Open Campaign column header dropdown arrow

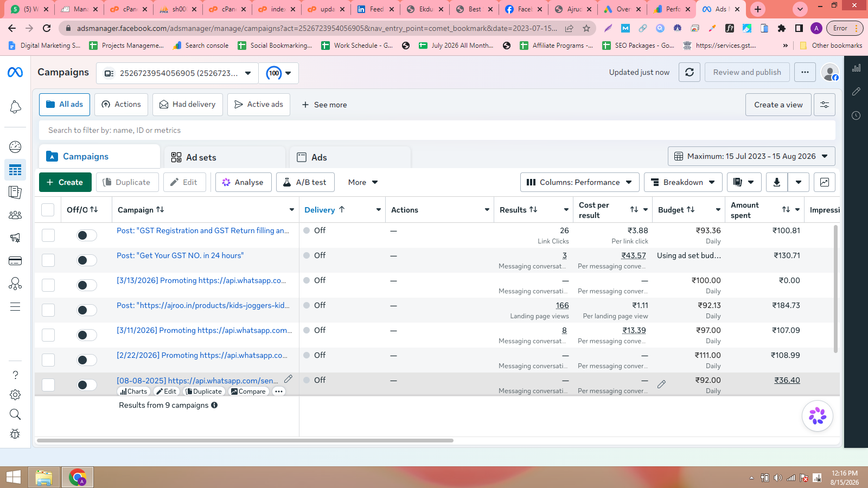pos(292,210)
